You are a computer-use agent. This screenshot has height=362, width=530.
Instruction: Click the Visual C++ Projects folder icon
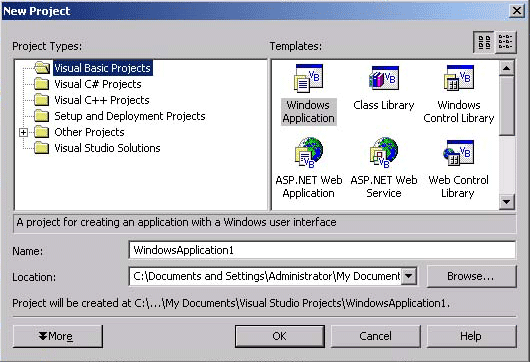pyautogui.click(x=42, y=100)
